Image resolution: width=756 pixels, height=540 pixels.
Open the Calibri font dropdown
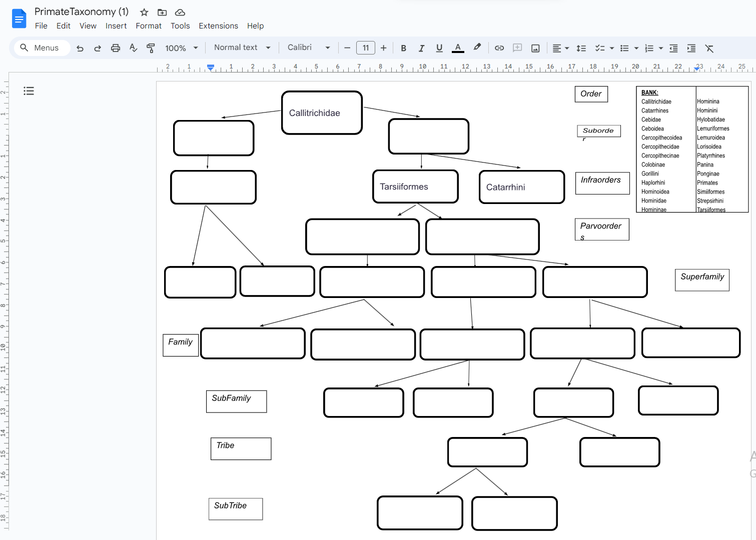307,47
